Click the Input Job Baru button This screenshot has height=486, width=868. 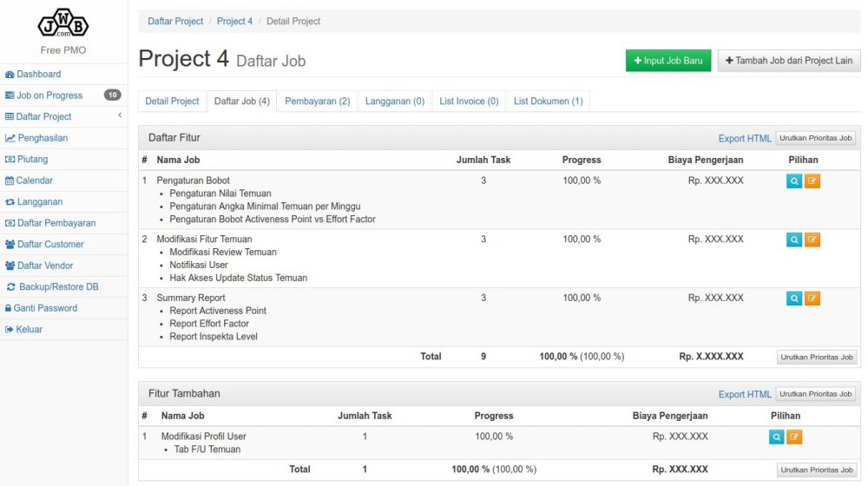click(667, 61)
